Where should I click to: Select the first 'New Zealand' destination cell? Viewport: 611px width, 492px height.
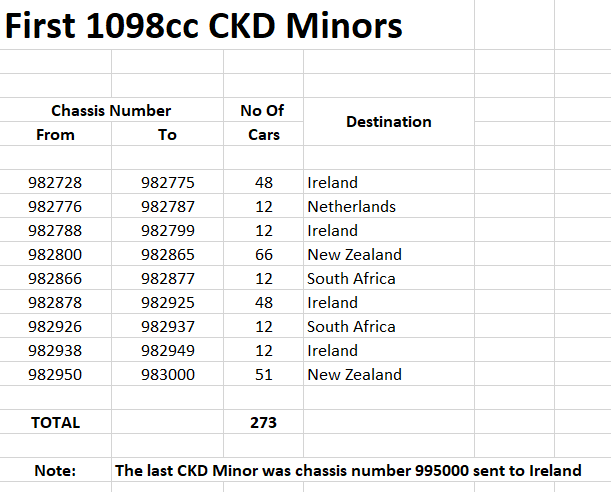click(389, 254)
